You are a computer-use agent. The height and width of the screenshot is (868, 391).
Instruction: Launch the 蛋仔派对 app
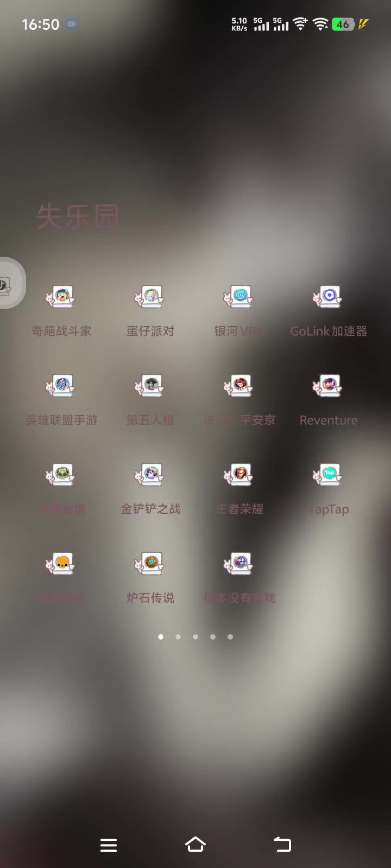click(x=150, y=297)
